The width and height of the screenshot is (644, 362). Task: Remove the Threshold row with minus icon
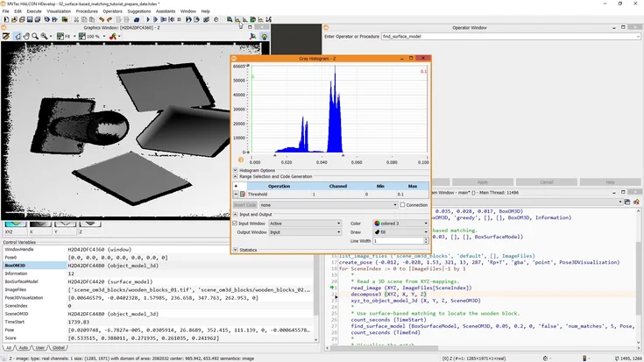236,194
